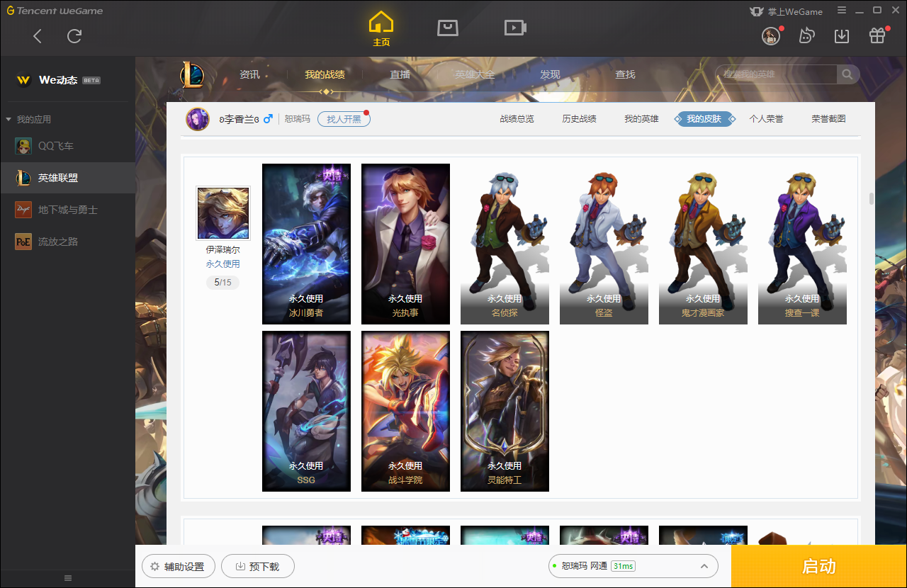
Task: Open the 搜查一课 skin card
Action: pyautogui.click(x=802, y=244)
